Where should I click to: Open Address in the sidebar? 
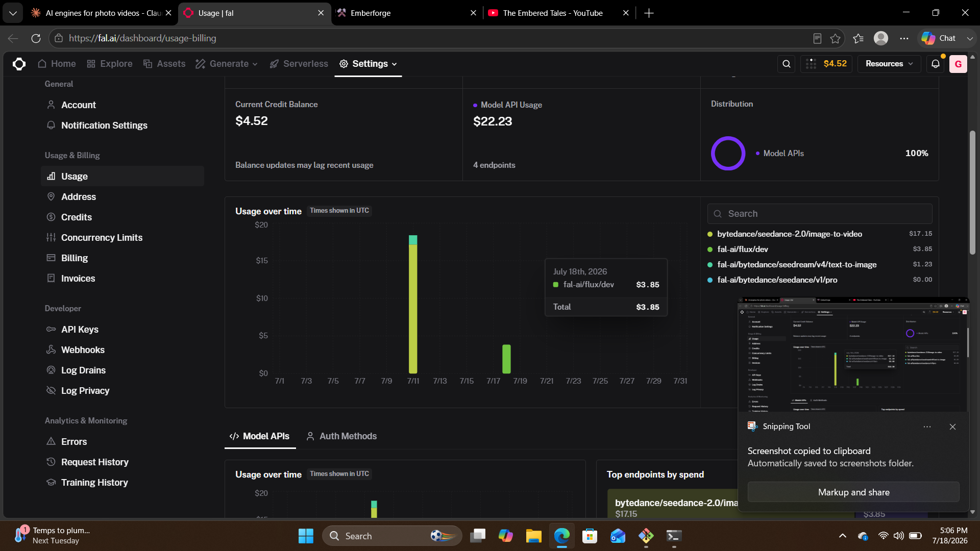[x=122, y=196]
